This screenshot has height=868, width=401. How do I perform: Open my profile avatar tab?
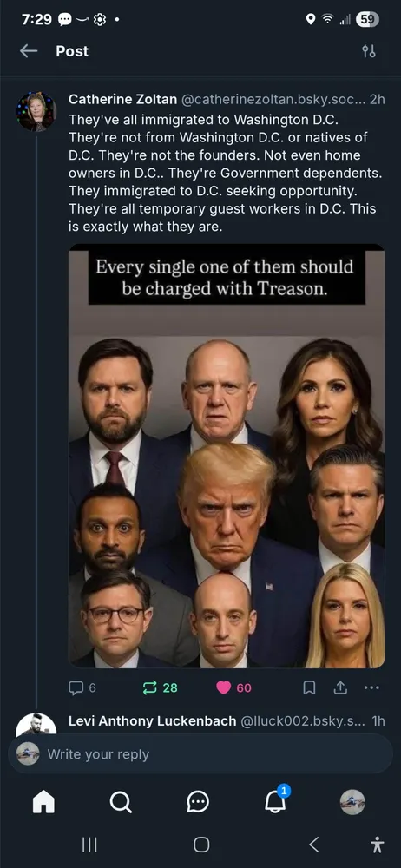point(352,801)
